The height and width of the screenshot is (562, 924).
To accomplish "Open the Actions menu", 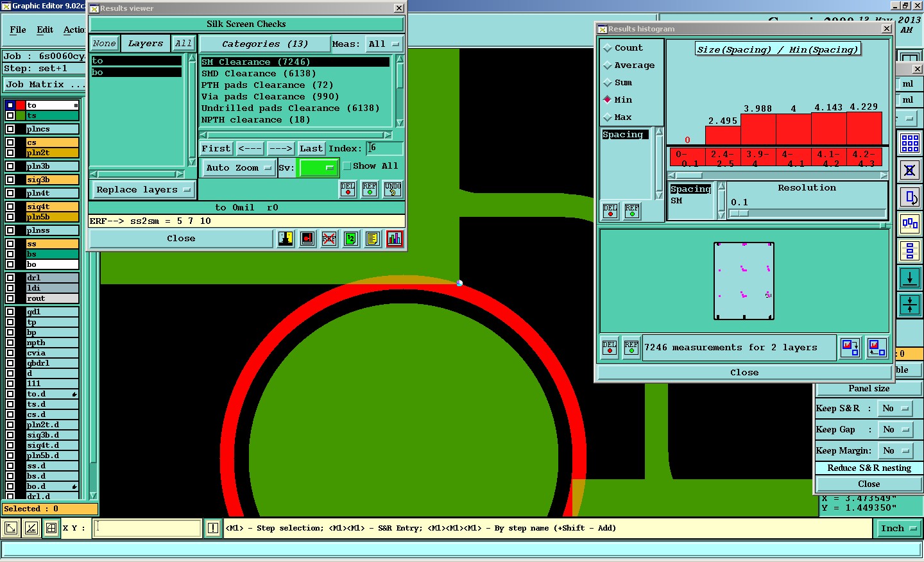I will [74, 30].
